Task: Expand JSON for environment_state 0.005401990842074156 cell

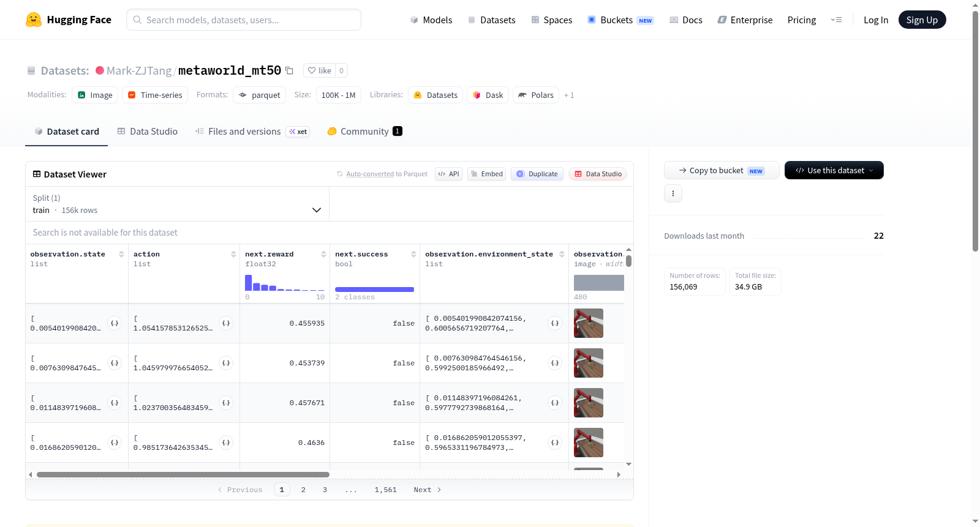Action: click(555, 323)
